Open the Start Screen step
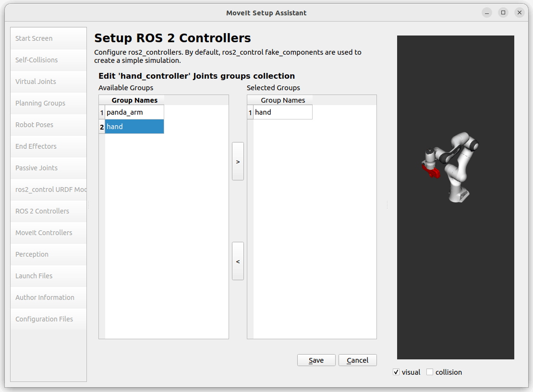533x392 pixels. [x=48, y=38]
